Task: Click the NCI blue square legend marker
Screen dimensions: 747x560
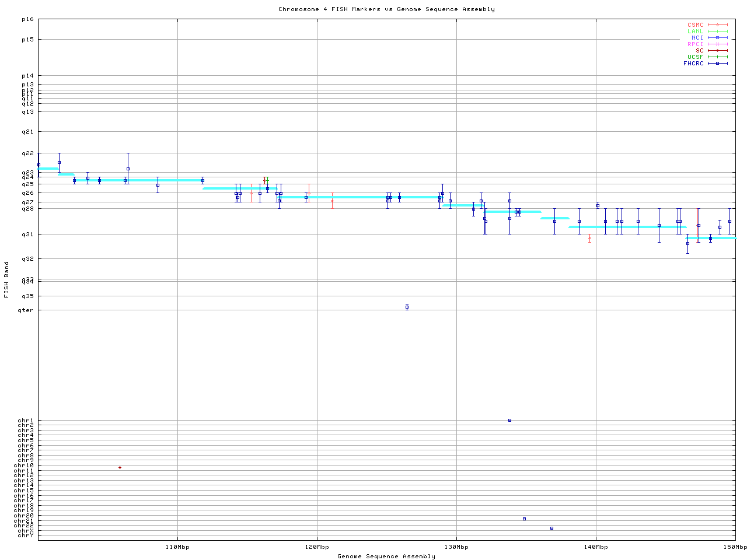Action: (717, 38)
